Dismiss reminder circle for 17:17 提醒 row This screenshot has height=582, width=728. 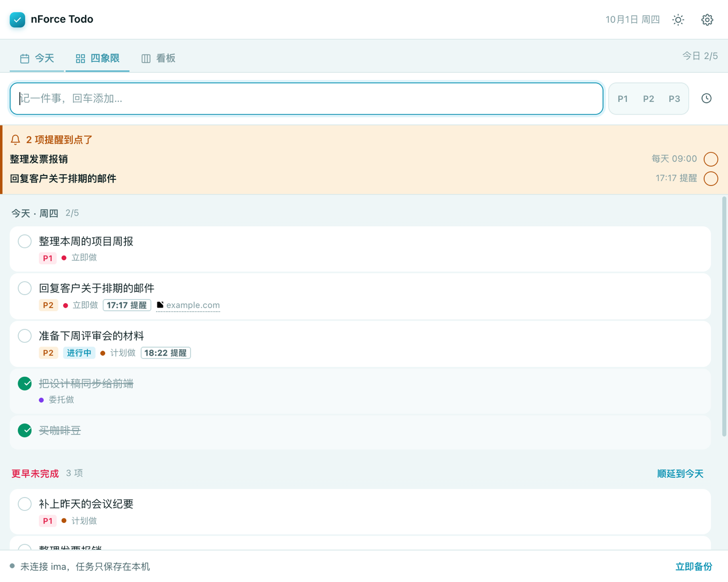pos(711,178)
